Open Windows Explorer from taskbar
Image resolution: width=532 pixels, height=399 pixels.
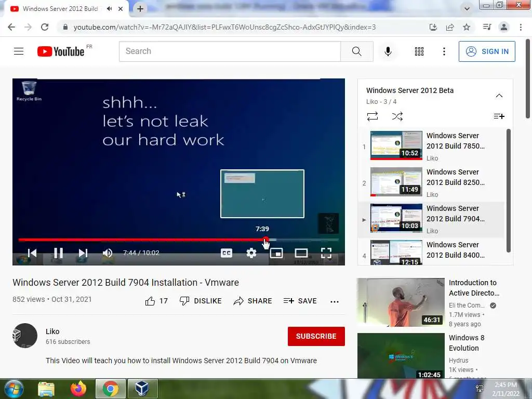(46, 389)
